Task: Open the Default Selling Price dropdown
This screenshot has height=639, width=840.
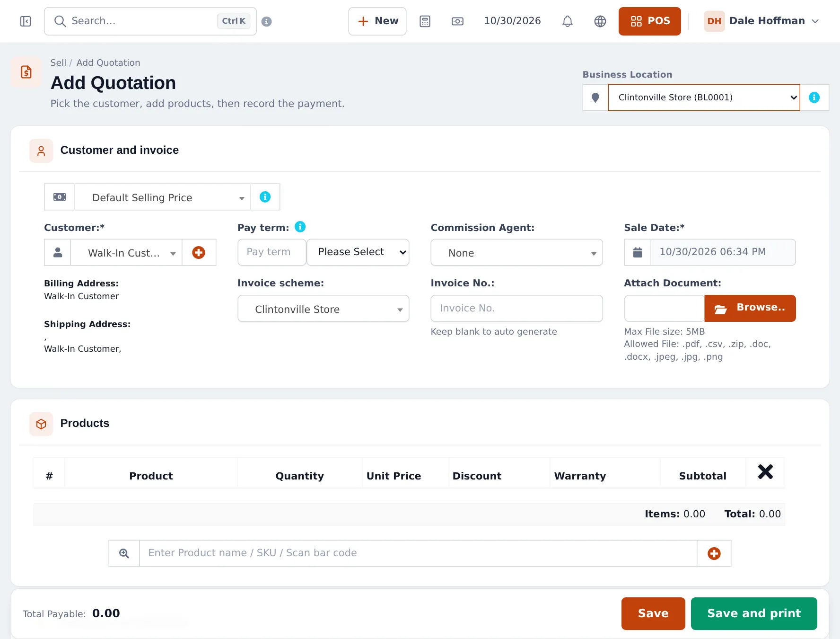Action: (x=163, y=197)
